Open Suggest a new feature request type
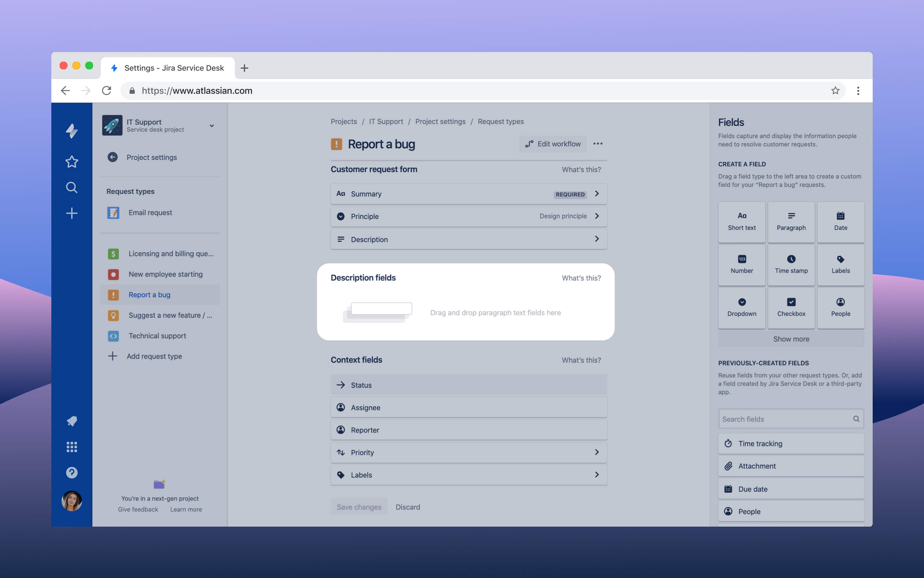 [x=159, y=315]
